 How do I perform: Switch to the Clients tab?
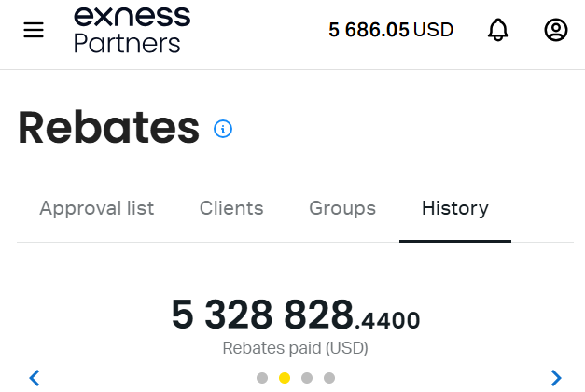pos(231,208)
